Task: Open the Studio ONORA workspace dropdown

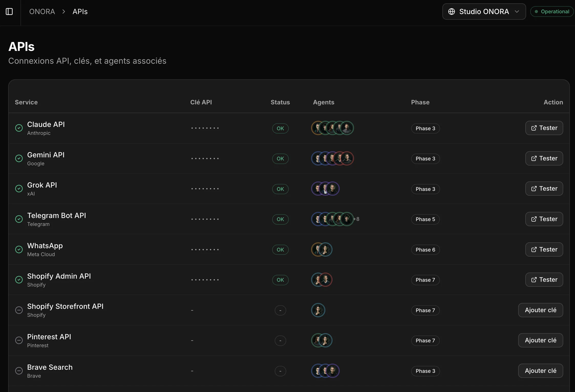Action: tap(484, 12)
